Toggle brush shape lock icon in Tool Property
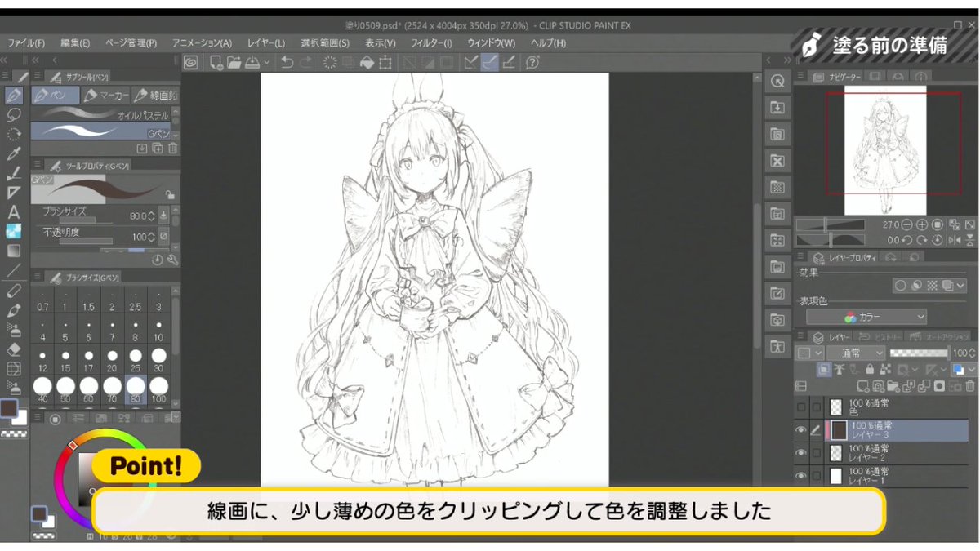Screen dimensions: 980x551 (170, 194)
